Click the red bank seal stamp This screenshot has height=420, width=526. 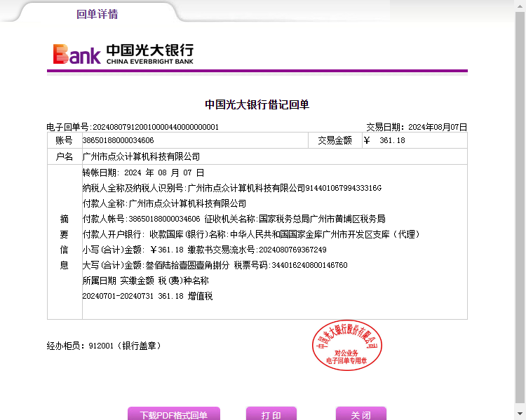(x=347, y=345)
